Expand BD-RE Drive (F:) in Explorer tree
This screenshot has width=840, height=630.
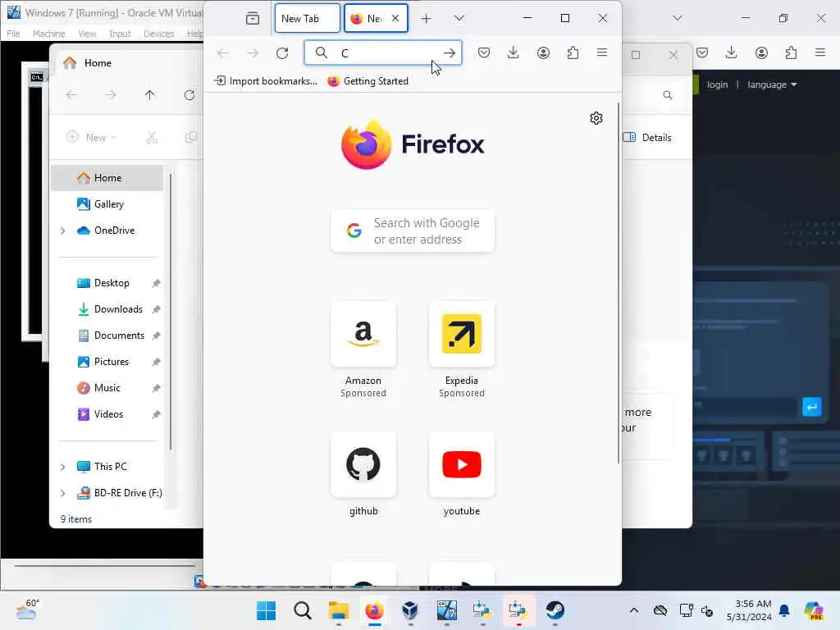coord(62,493)
